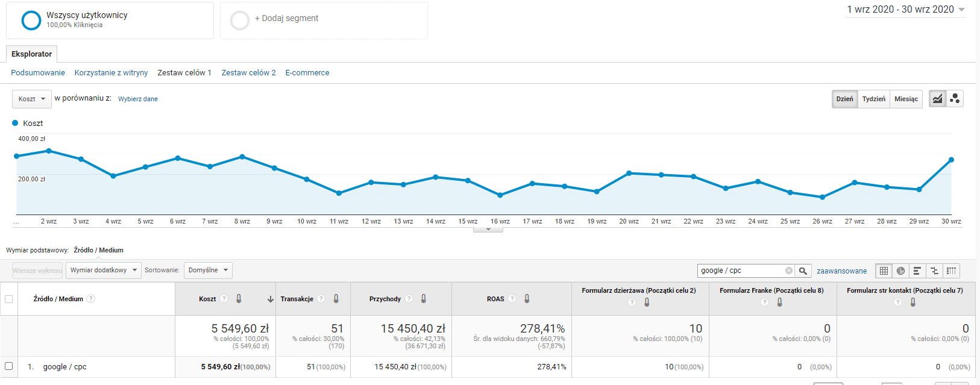Tick the select-all checkbox in table header
Screen dimensions: 980x385
click(x=9, y=299)
